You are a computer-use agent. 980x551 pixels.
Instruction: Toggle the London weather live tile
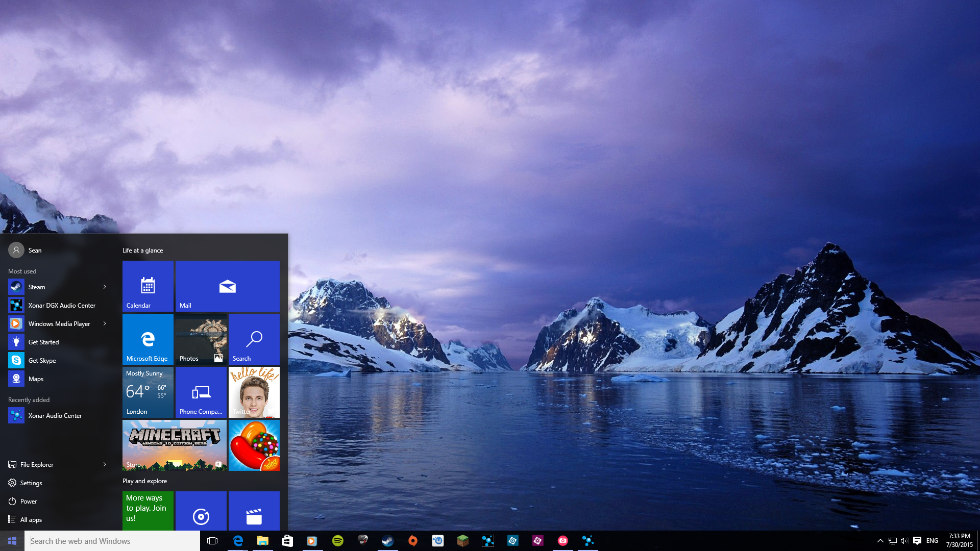click(x=146, y=392)
